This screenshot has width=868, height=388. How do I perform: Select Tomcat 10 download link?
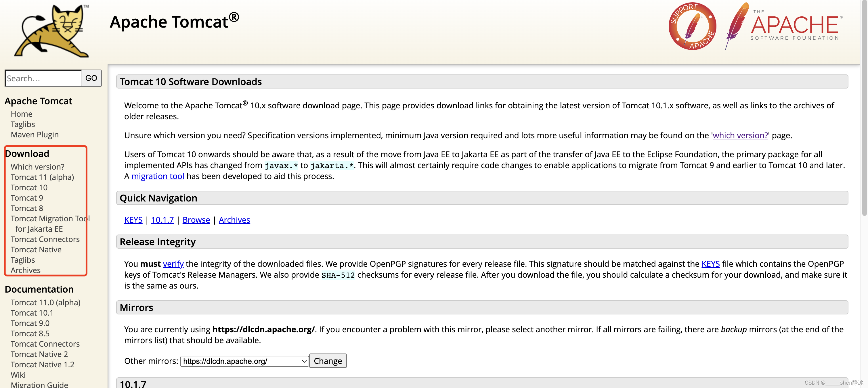tap(29, 188)
